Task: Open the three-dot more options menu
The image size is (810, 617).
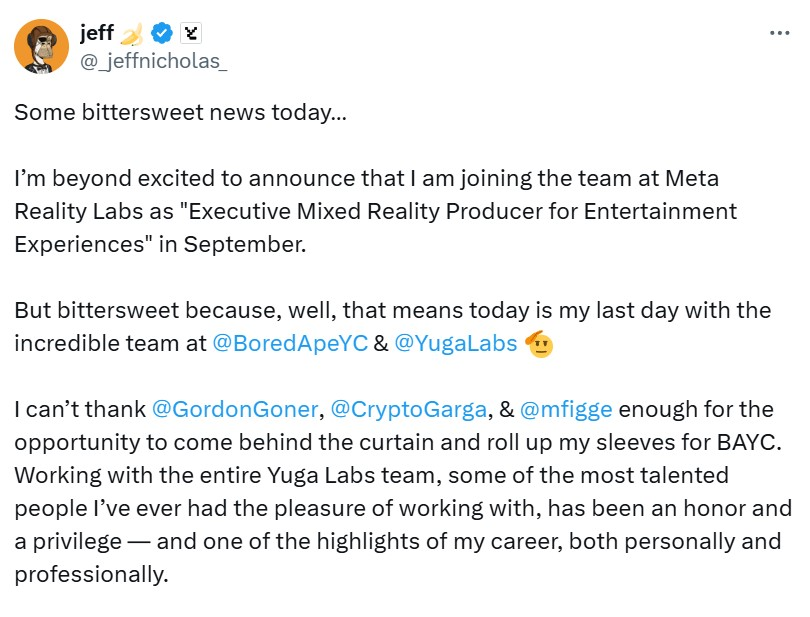Action: pyautogui.click(x=780, y=33)
